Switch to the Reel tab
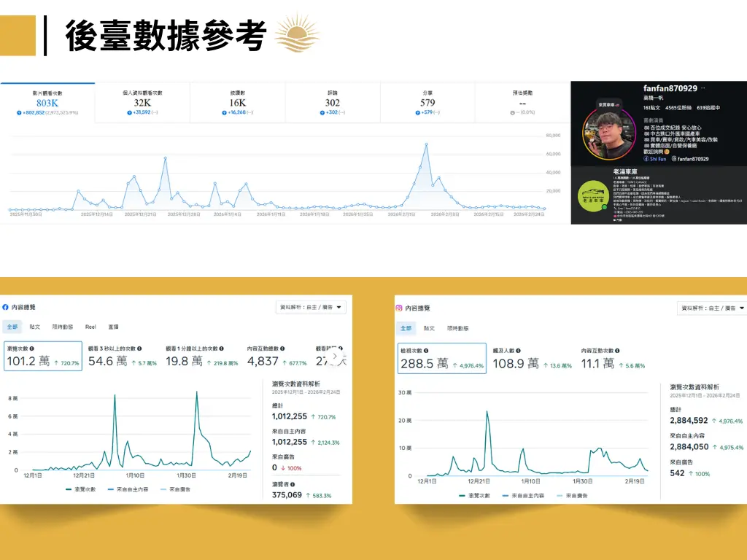Image resolution: width=747 pixels, height=560 pixels. click(90, 327)
